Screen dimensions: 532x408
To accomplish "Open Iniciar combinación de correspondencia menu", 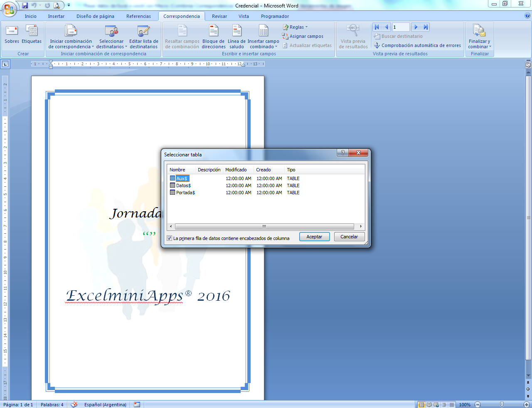I will tap(71, 37).
